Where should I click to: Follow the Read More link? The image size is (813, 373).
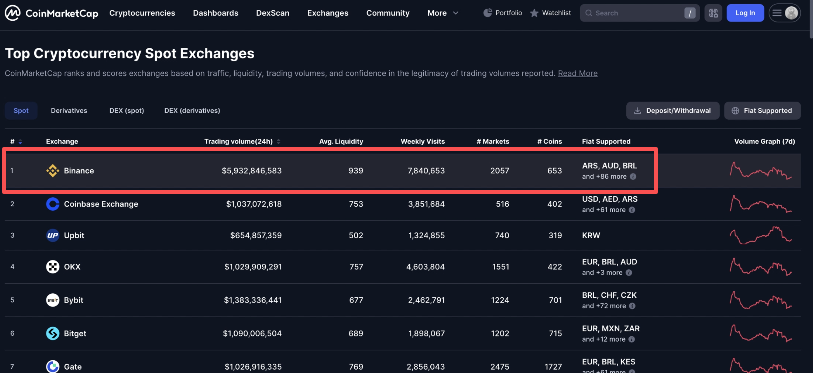[x=578, y=73]
